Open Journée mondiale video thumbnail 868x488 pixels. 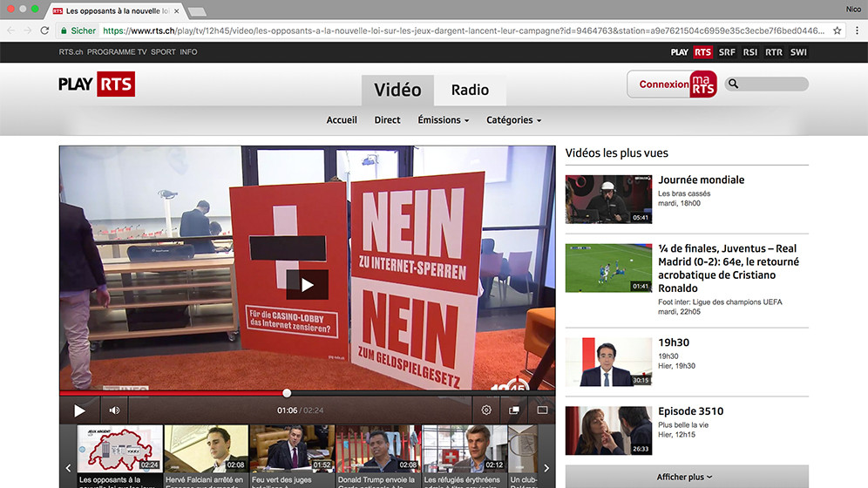click(608, 200)
